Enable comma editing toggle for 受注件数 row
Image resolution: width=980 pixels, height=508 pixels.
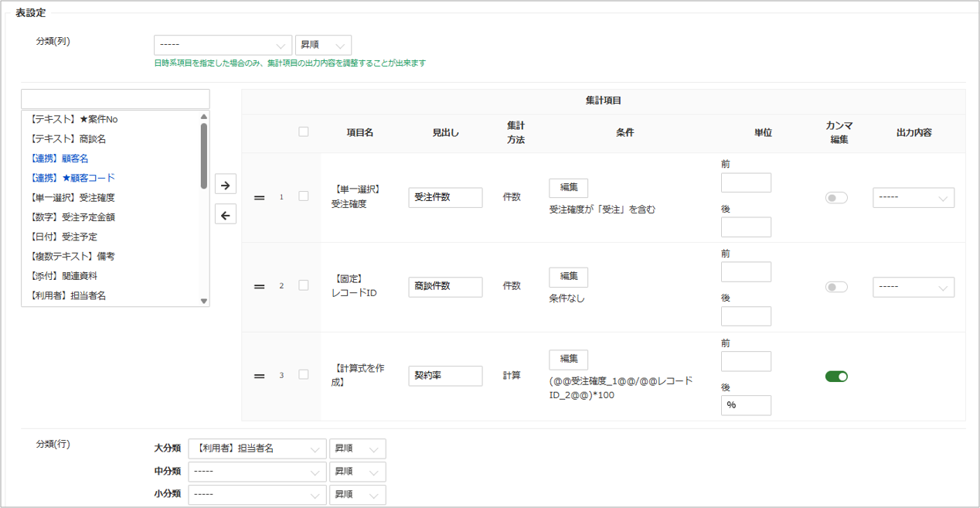836,198
